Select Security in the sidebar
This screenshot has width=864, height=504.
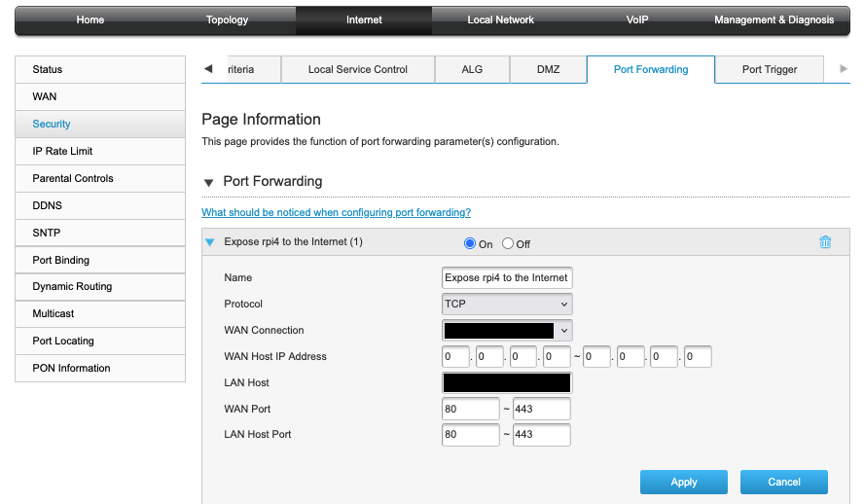coord(100,124)
